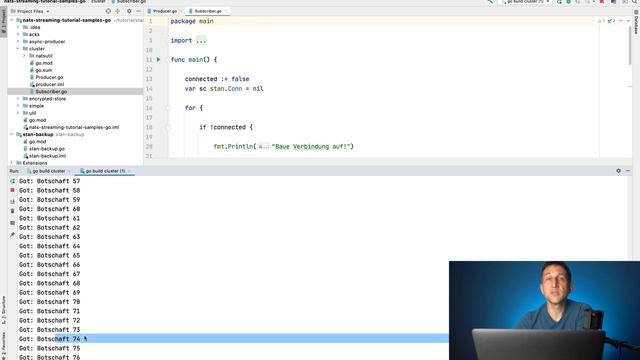Open the Favorites side tool window

point(4,345)
